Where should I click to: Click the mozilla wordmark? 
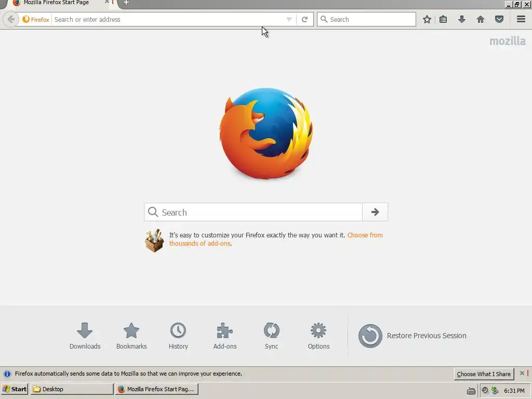click(508, 41)
